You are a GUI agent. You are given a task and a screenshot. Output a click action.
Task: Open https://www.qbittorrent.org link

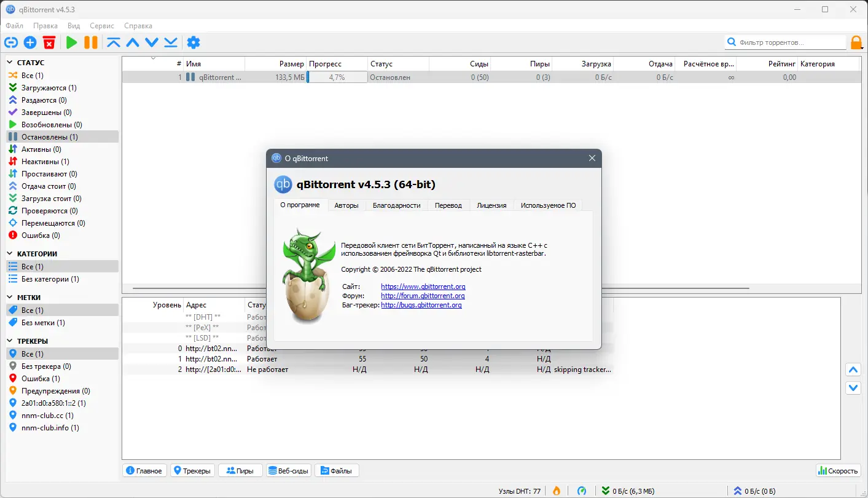[423, 287]
